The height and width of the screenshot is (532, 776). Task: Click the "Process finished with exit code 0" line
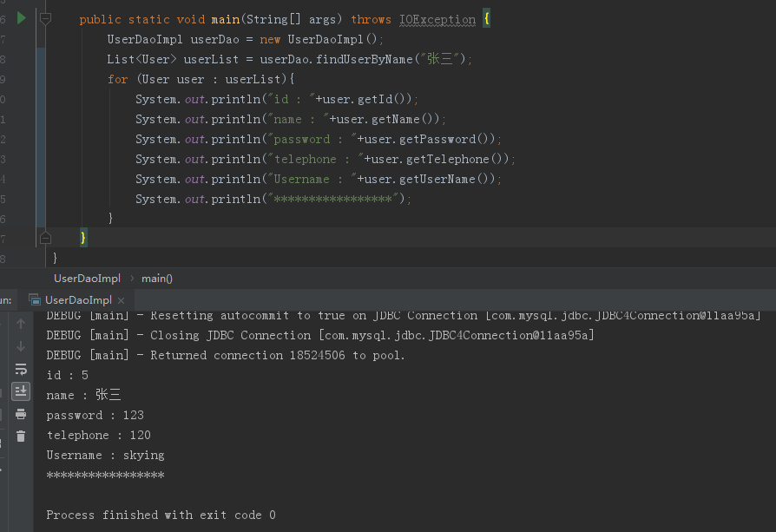[161, 515]
